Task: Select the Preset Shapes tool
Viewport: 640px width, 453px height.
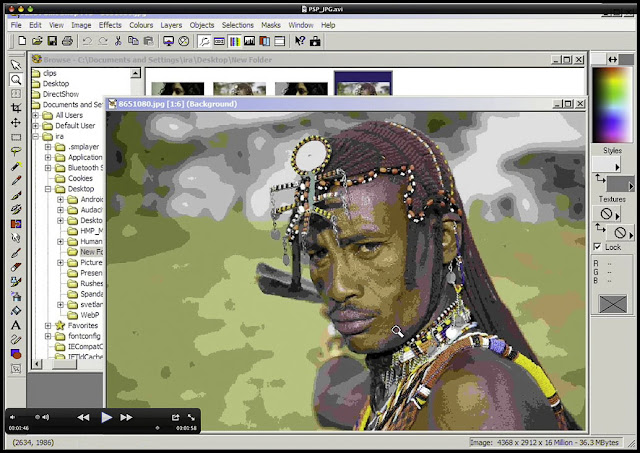Action: [x=16, y=354]
